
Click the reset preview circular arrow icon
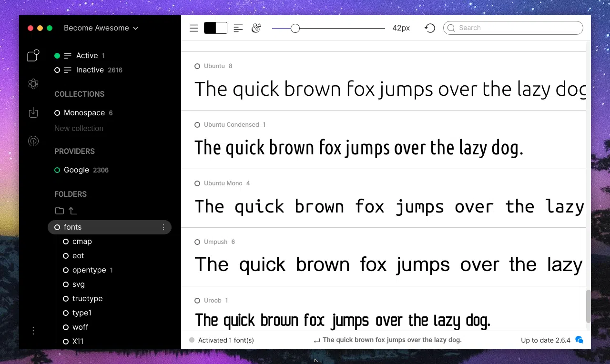coord(430,28)
